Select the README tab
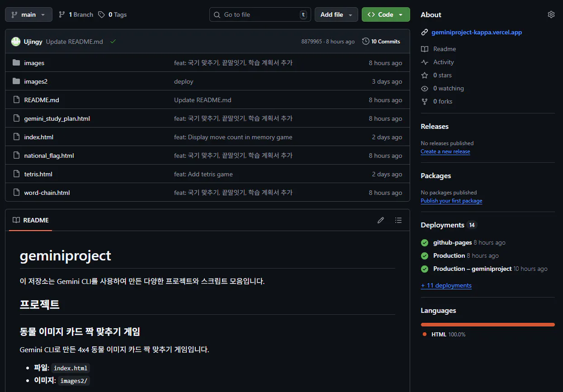 [x=31, y=220]
